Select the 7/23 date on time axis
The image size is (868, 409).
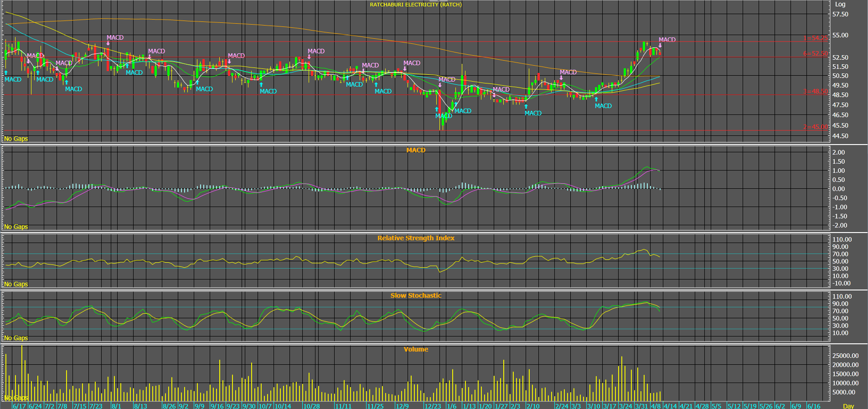(x=96, y=406)
